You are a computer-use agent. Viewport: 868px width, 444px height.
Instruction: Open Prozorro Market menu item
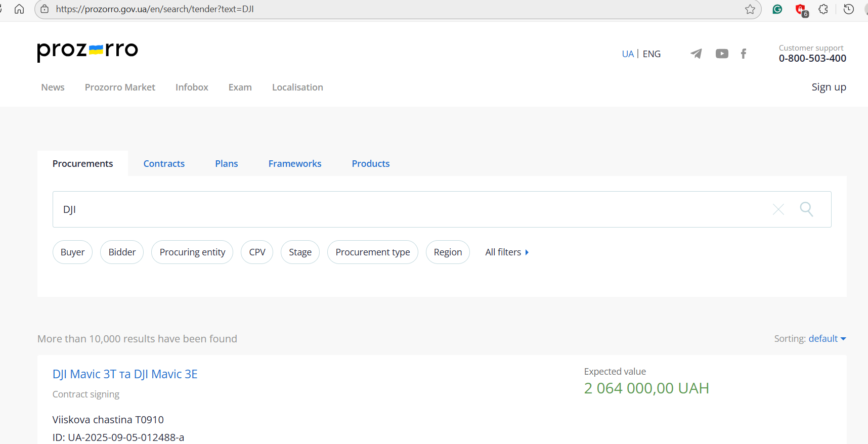click(x=120, y=87)
